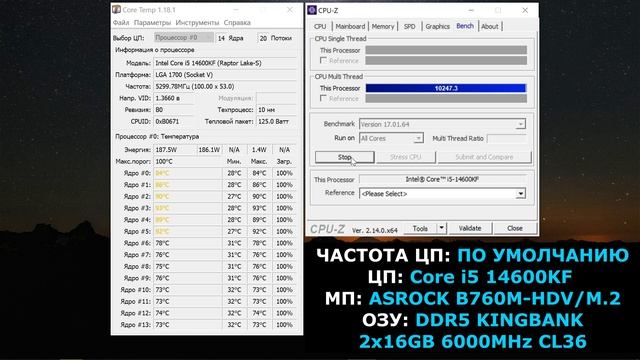640x360 pixels.
Task: Click the Ядро #13 row label
Action: tap(136, 325)
